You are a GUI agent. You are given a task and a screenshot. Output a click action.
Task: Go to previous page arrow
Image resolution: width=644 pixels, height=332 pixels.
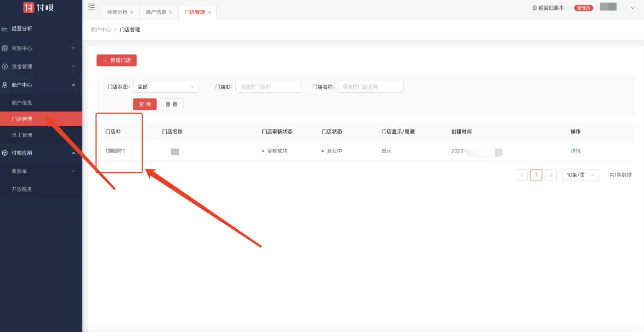(522, 175)
